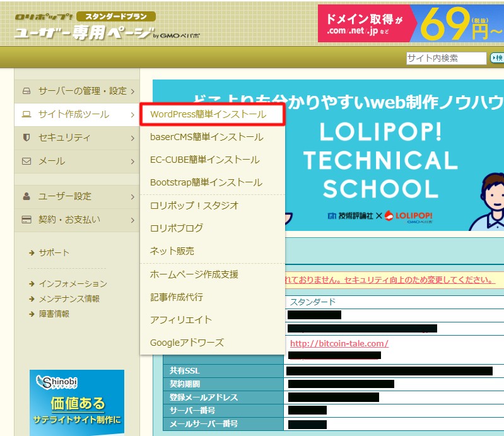504x436 pixels.
Task: Click the envelope icon beside メール
Action: (x=26, y=161)
